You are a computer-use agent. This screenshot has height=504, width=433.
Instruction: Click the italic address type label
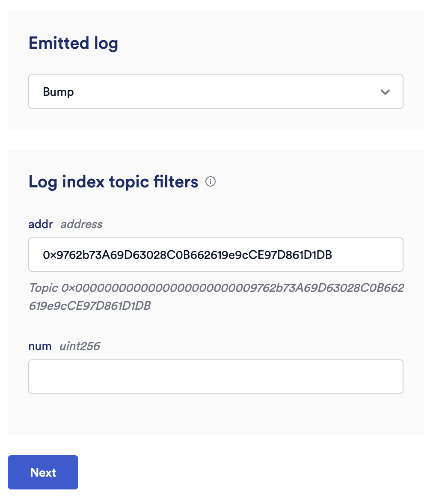point(81,224)
